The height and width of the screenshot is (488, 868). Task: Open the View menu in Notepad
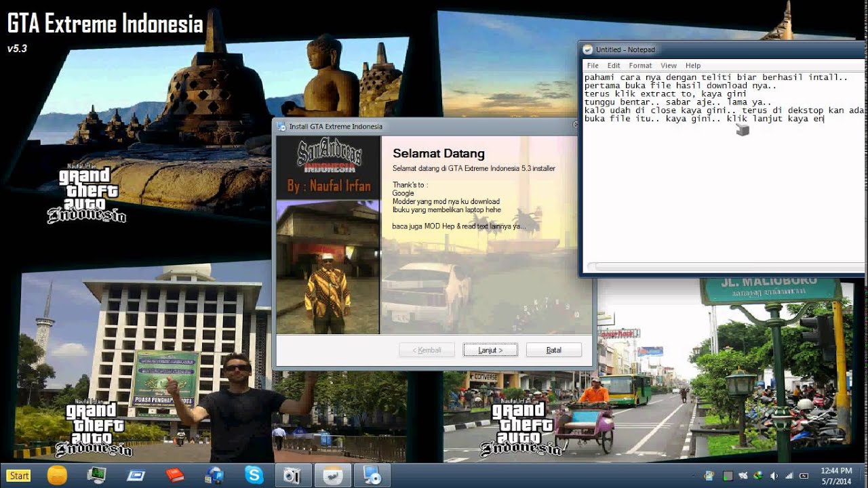click(669, 66)
